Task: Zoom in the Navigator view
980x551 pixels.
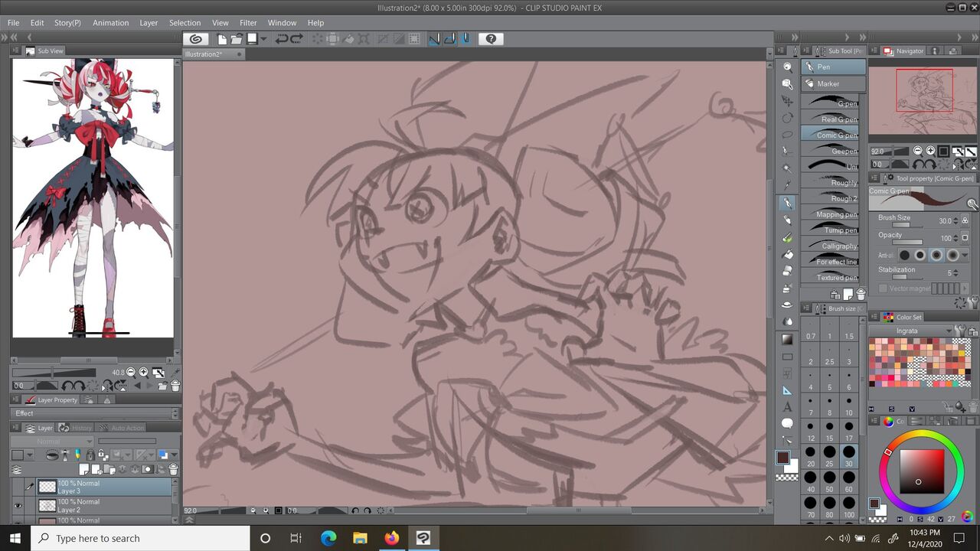Action: (930, 150)
